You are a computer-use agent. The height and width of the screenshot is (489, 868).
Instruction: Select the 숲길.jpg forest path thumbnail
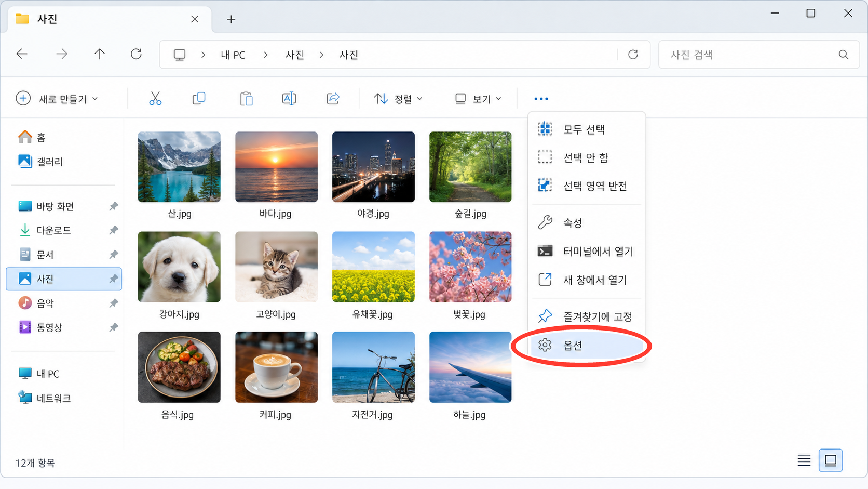[470, 167]
